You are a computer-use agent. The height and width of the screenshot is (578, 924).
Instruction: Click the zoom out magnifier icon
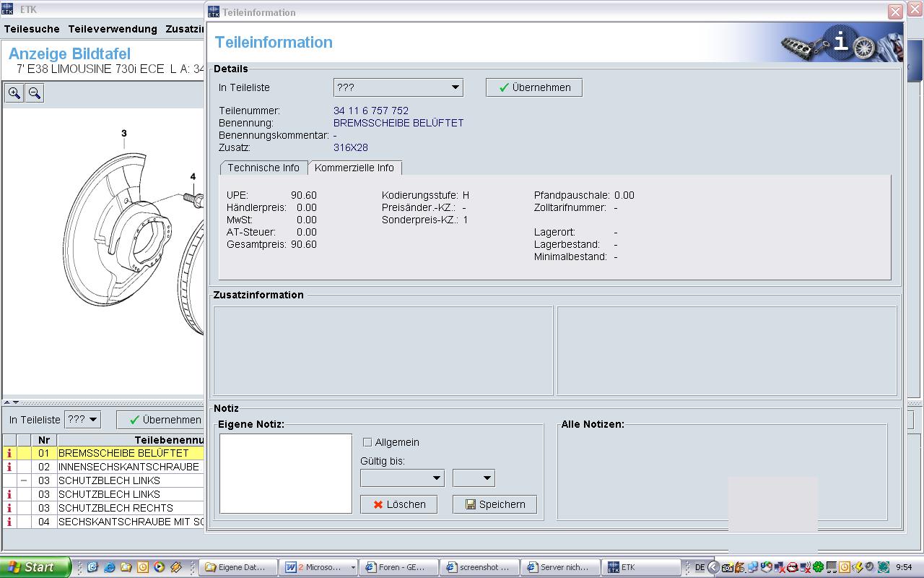coord(35,93)
